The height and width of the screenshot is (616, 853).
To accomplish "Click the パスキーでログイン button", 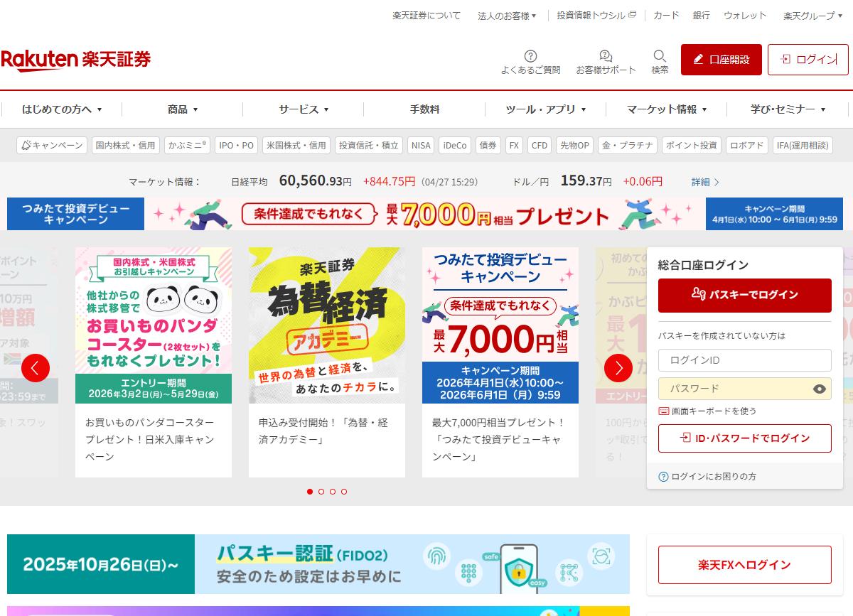I will (x=744, y=296).
